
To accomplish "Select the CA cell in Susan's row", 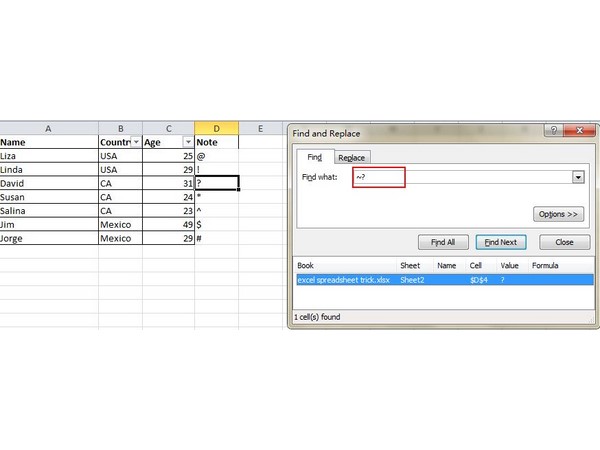I will click(x=121, y=197).
